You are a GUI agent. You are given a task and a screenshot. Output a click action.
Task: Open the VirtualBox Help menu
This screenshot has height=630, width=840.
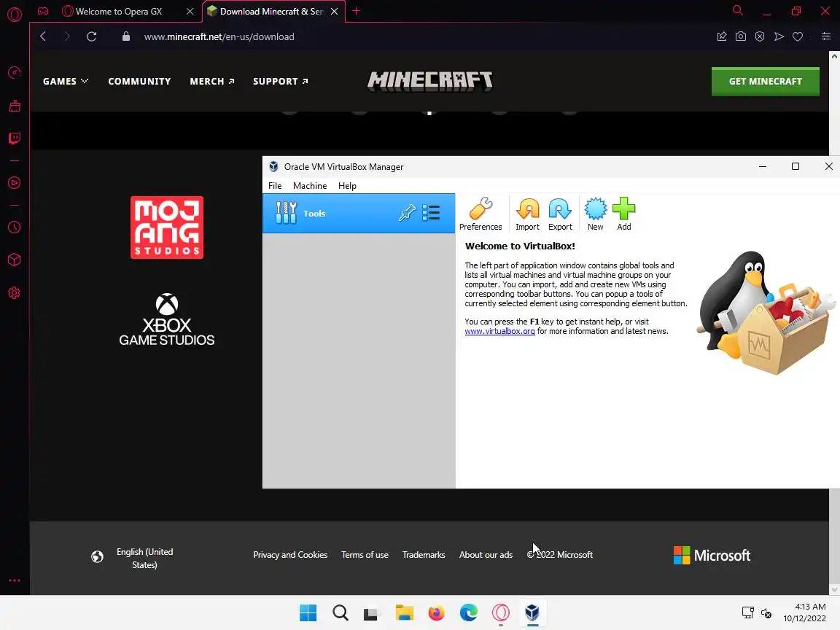click(x=347, y=186)
